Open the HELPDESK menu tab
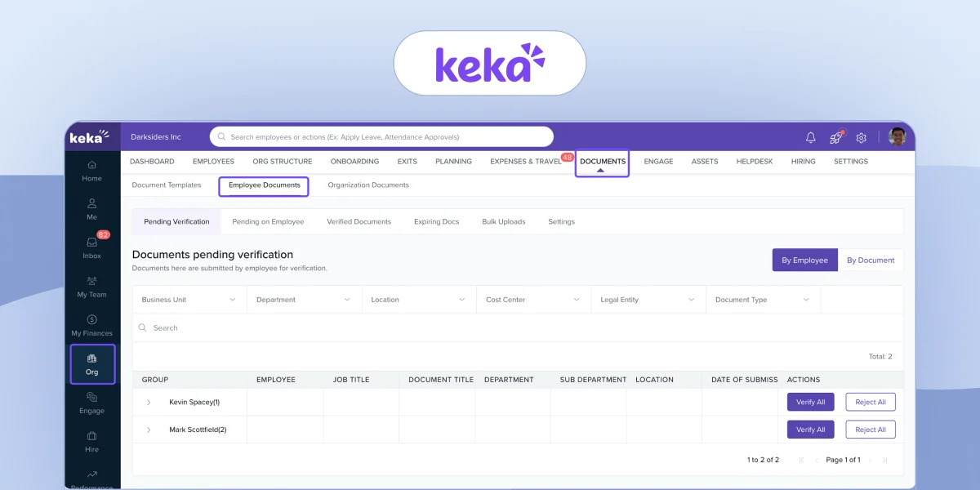 755,162
